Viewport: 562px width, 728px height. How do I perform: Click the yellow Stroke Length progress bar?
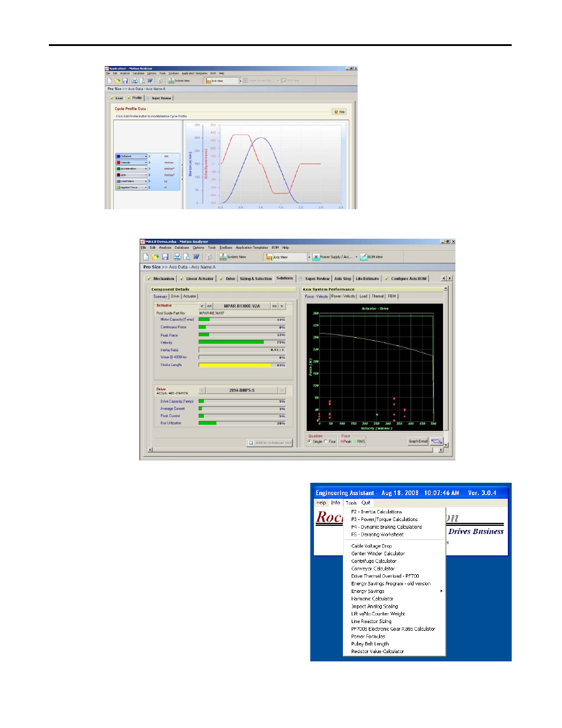tap(234, 365)
